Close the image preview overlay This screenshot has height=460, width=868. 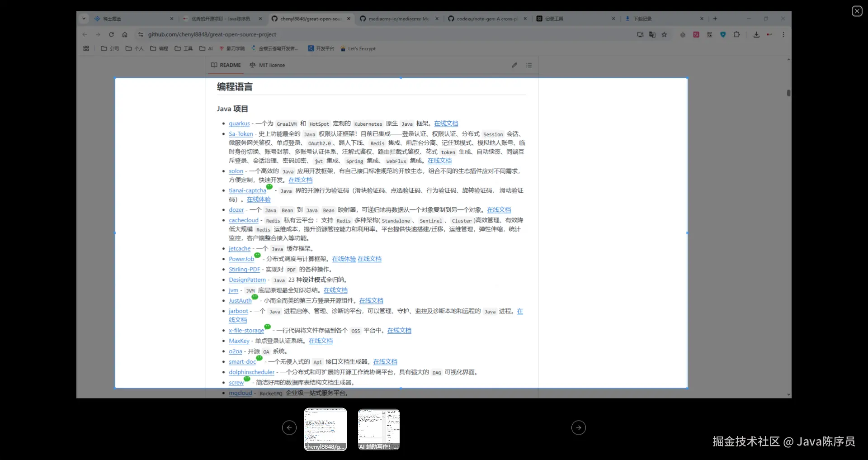857,11
